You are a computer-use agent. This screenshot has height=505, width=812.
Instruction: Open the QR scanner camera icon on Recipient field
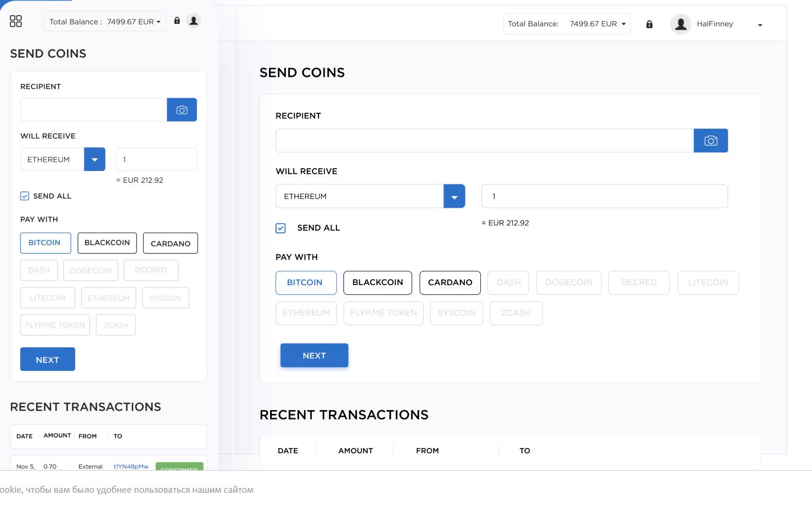(711, 140)
